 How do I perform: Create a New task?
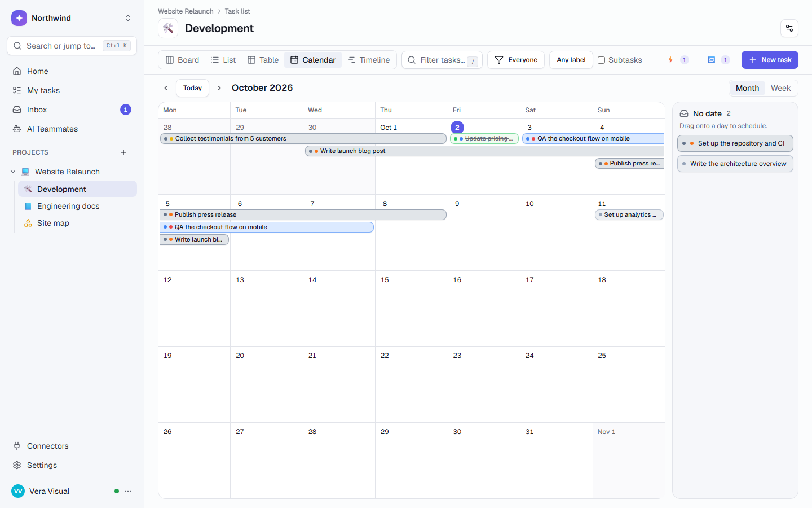pyautogui.click(x=770, y=60)
